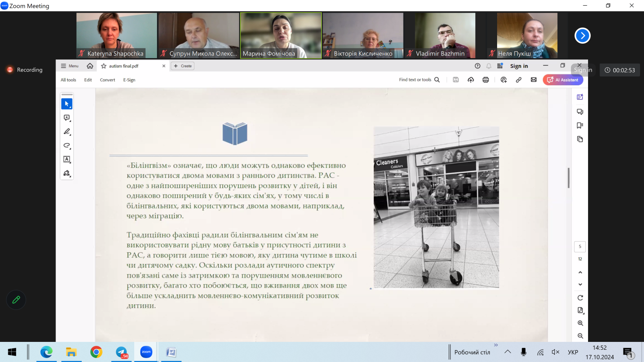Select the text box edit tool
The height and width of the screenshot is (362, 644).
point(67,160)
